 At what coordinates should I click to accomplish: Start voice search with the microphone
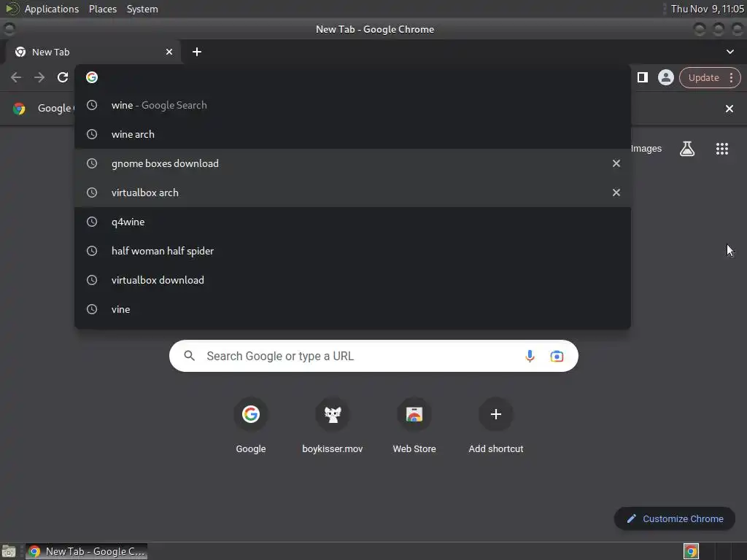pos(530,356)
